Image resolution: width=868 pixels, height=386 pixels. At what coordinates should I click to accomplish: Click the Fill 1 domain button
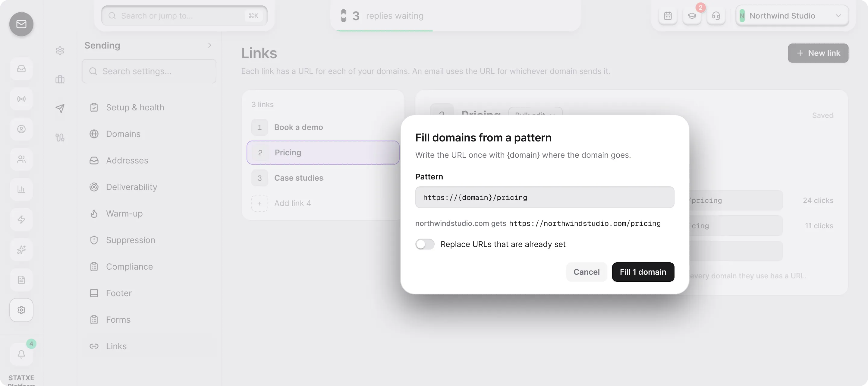coord(643,272)
